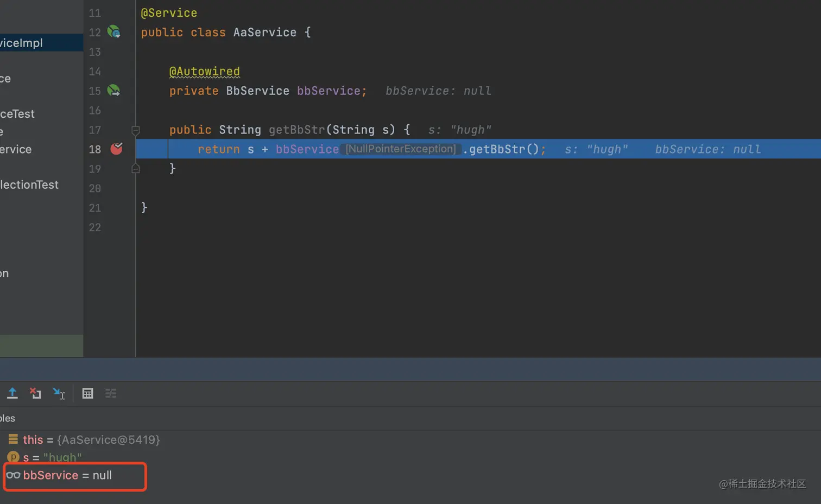The height and width of the screenshot is (504, 821).
Task: Click the inline 'bbService: null' hint on line 15
Action: 438,91
